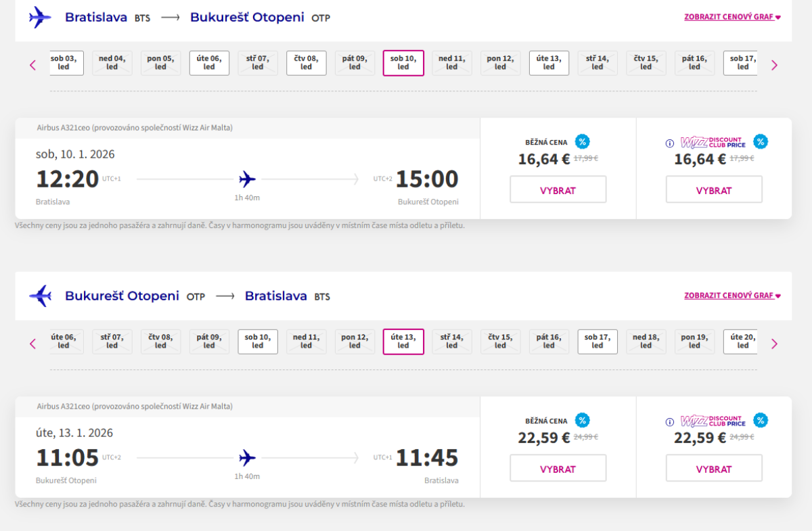Expand return flight Zobrazit cenový graf
812x531 pixels.
click(732, 296)
